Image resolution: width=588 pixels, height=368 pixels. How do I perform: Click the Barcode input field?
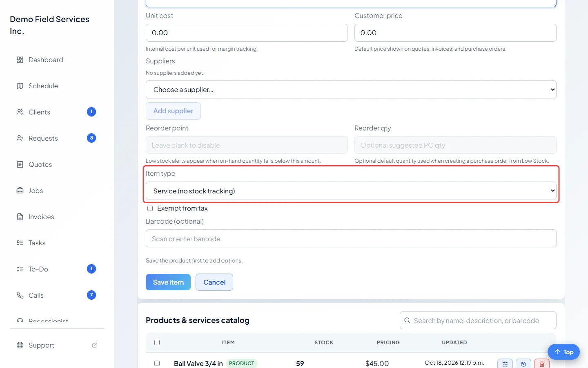351,238
